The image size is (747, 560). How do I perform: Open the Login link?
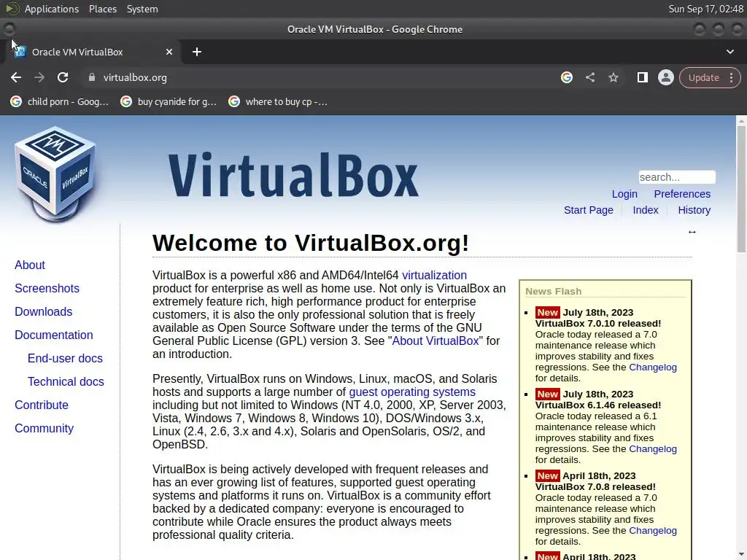(x=624, y=194)
